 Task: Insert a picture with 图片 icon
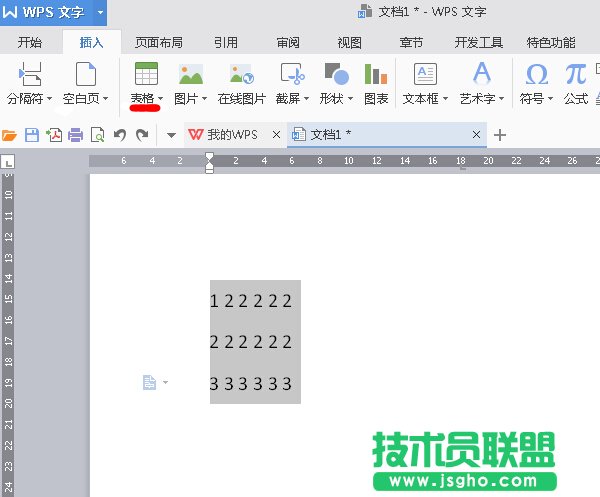(x=190, y=74)
